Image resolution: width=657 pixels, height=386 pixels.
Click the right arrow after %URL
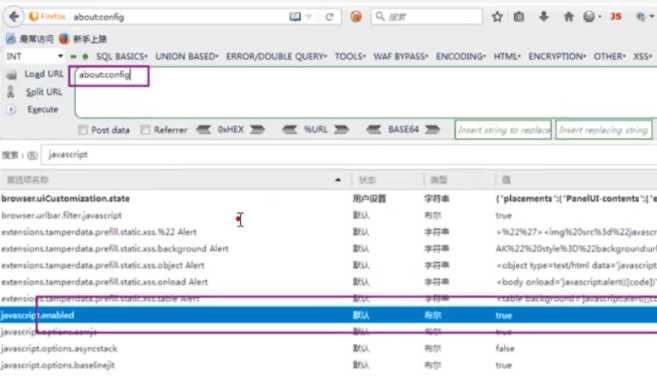click(341, 130)
